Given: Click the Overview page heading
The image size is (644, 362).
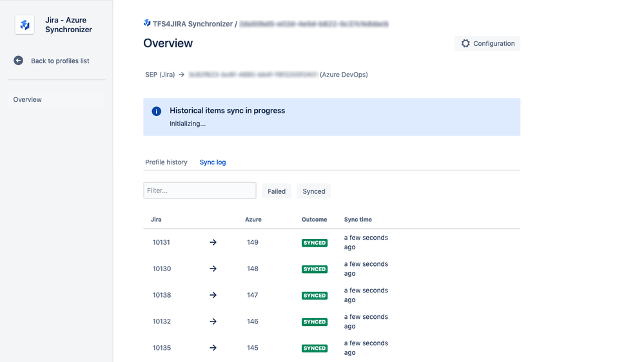Looking at the screenshot, I should pos(168,43).
